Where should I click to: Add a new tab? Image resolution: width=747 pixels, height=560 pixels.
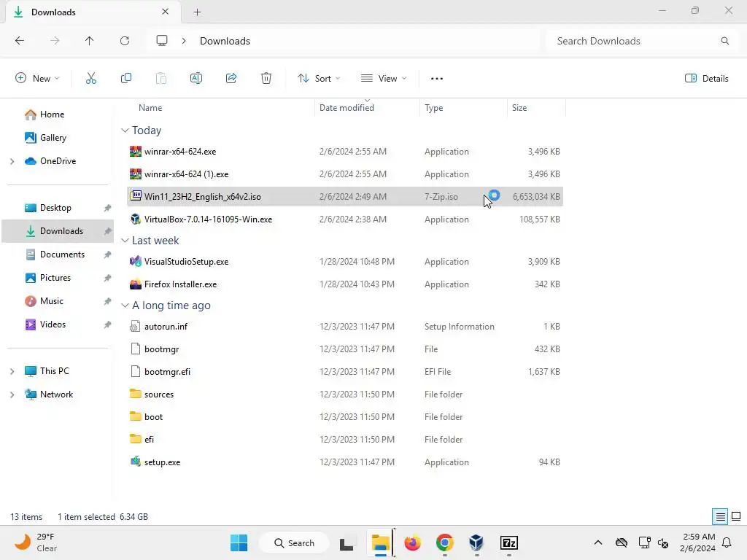coord(197,12)
